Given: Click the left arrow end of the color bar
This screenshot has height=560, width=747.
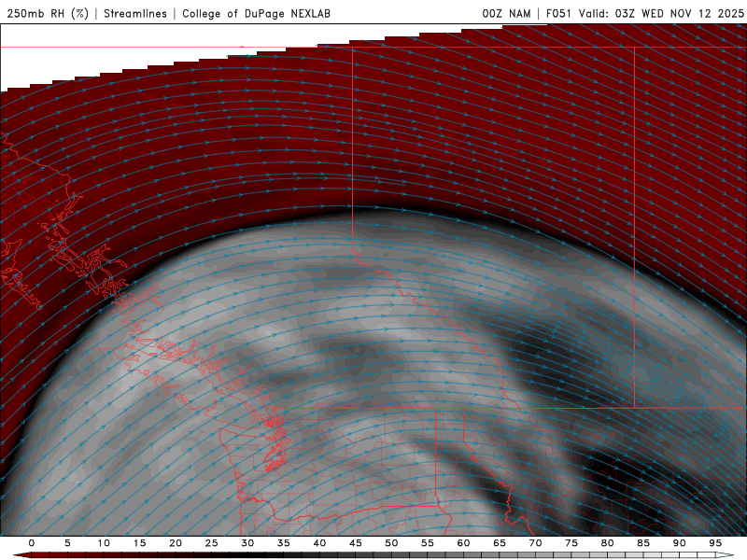Looking at the screenshot, I should tap(21, 555).
